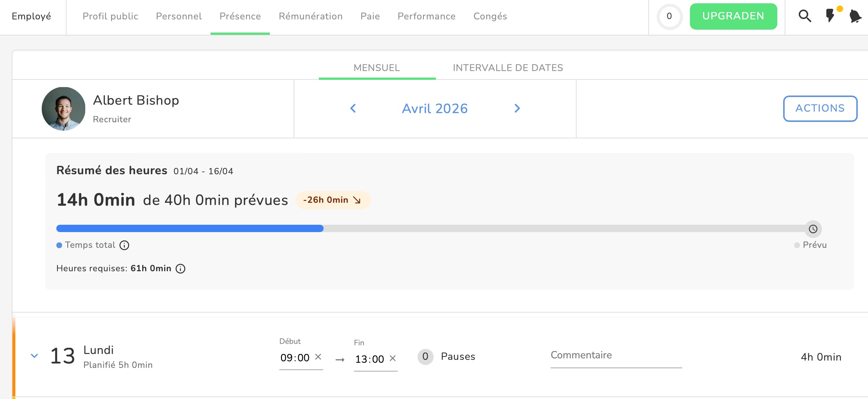Screen dimensions: 868x399
Task: Open the Avril 2026 month picker
Action: tap(435, 108)
